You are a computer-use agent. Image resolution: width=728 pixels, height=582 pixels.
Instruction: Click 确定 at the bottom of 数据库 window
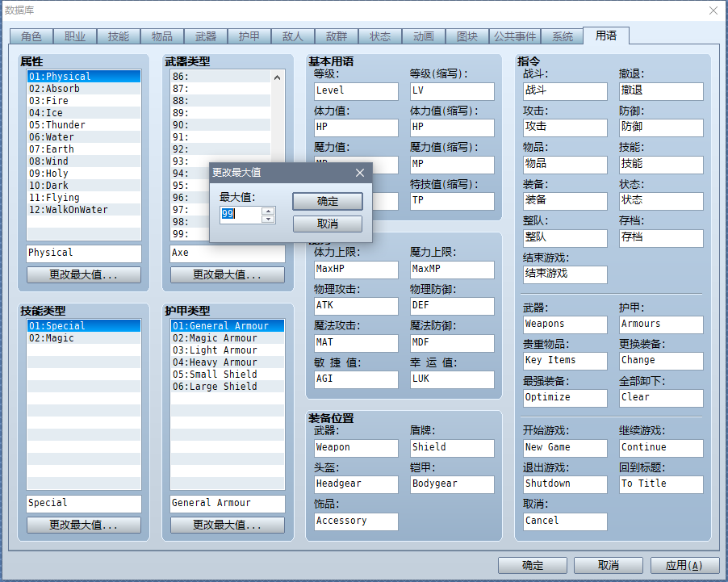coord(533,565)
